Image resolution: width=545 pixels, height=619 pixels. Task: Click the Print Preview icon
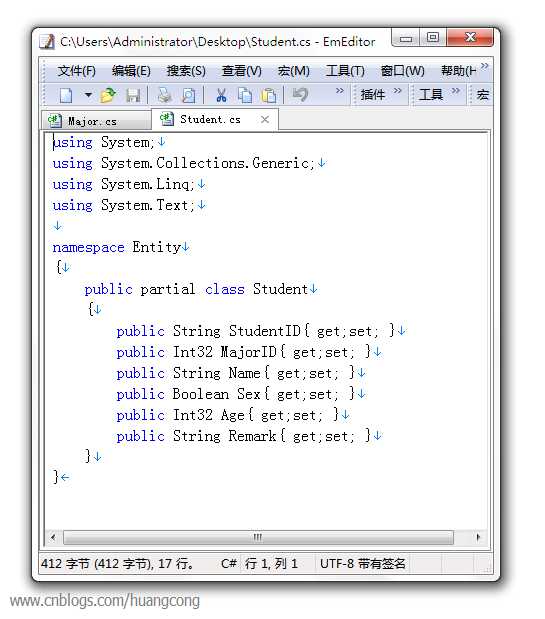pos(188,95)
